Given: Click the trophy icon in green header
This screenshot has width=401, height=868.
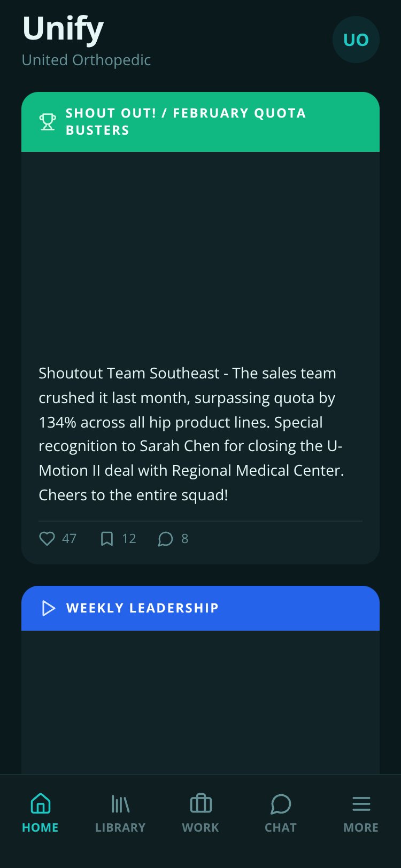Looking at the screenshot, I should tap(48, 122).
